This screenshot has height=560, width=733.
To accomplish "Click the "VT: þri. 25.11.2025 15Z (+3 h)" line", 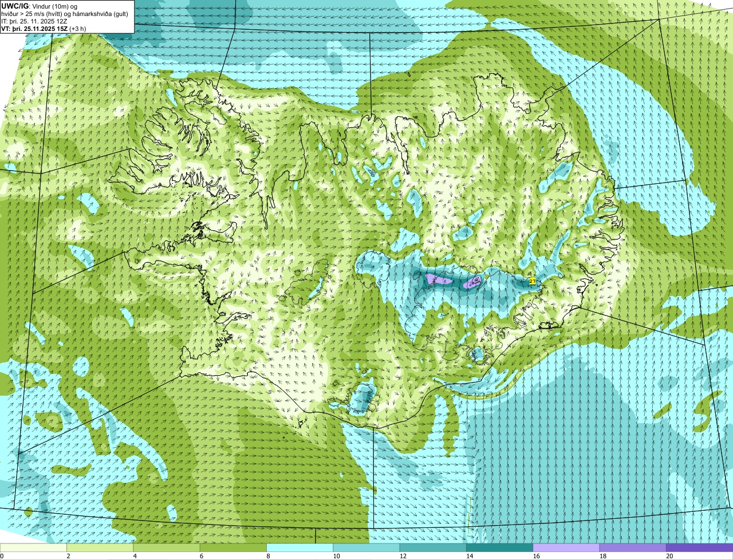I will 44,29.
